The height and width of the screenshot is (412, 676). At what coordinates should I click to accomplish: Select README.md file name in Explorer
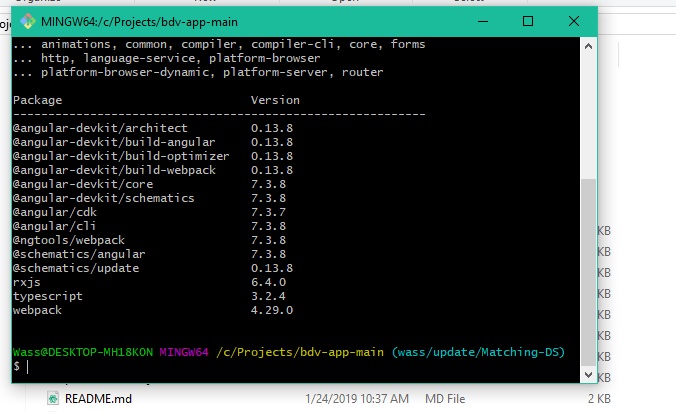click(x=98, y=399)
